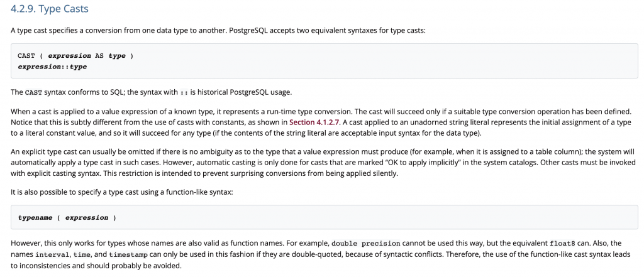
Task: Click the sentence 'It is also possible to specify'
Action: pyautogui.click(x=122, y=192)
